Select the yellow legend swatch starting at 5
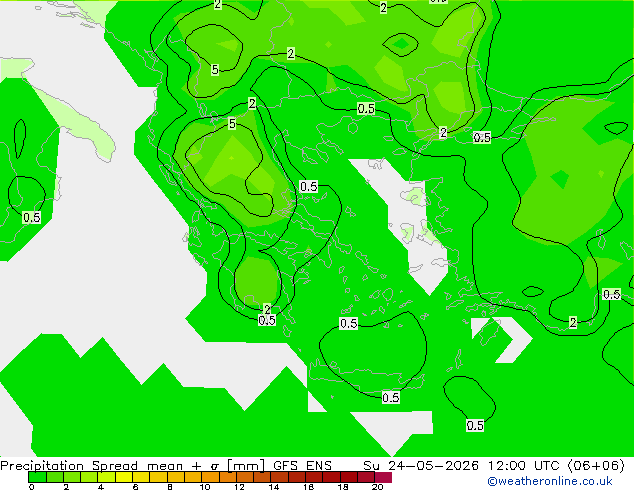634x490 pixels. (x=124, y=477)
